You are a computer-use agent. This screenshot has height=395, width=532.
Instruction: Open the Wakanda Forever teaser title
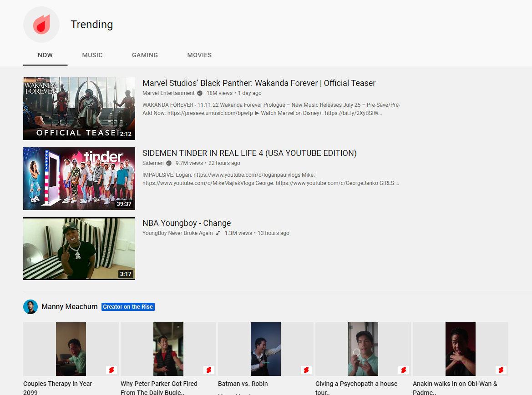[x=259, y=83]
